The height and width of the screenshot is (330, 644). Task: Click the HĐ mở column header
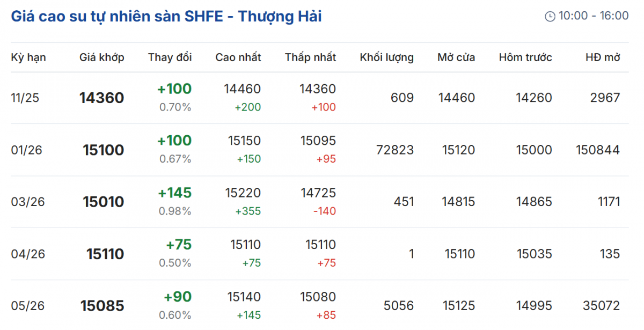[x=603, y=57]
